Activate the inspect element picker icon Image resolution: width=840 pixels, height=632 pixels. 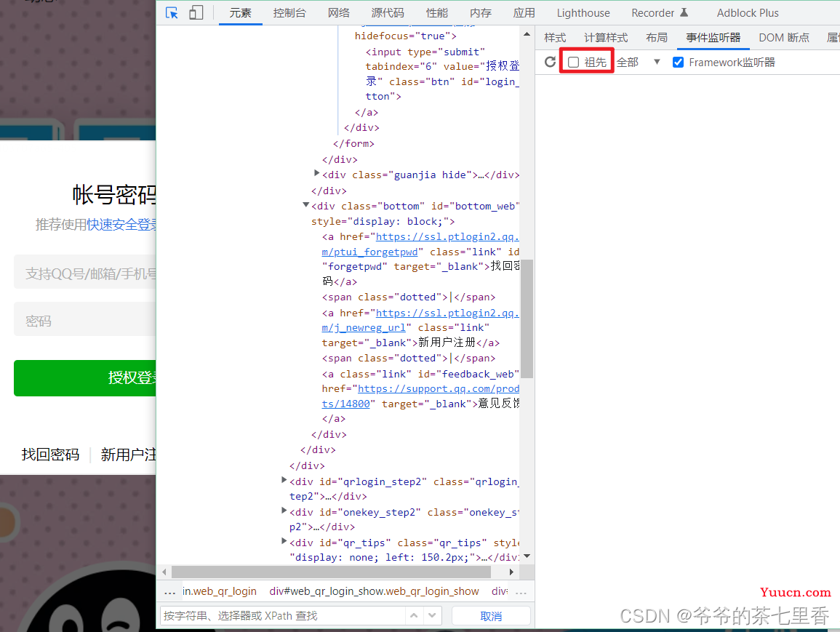click(172, 13)
